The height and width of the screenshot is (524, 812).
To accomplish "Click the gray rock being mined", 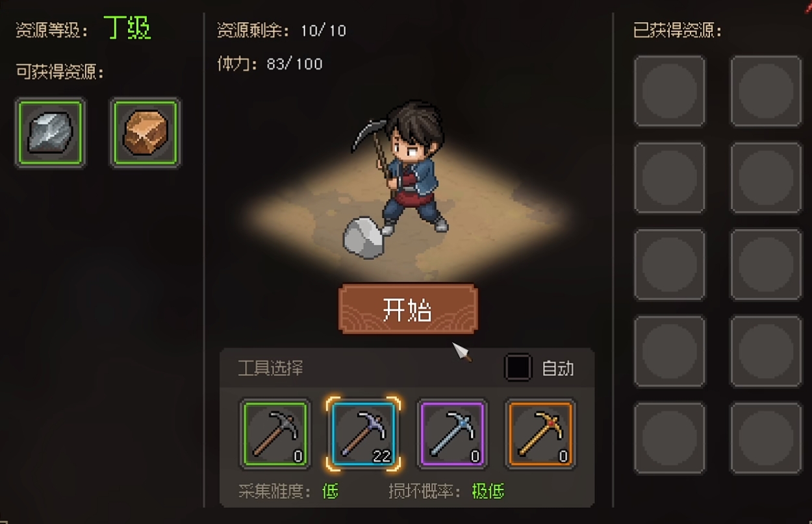I will pos(363,238).
